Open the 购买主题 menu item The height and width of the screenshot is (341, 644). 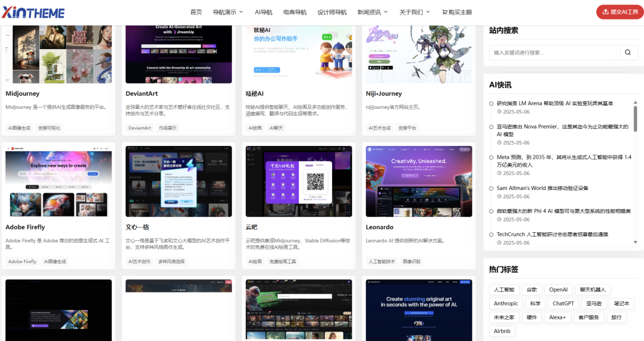tap(457, 13)
